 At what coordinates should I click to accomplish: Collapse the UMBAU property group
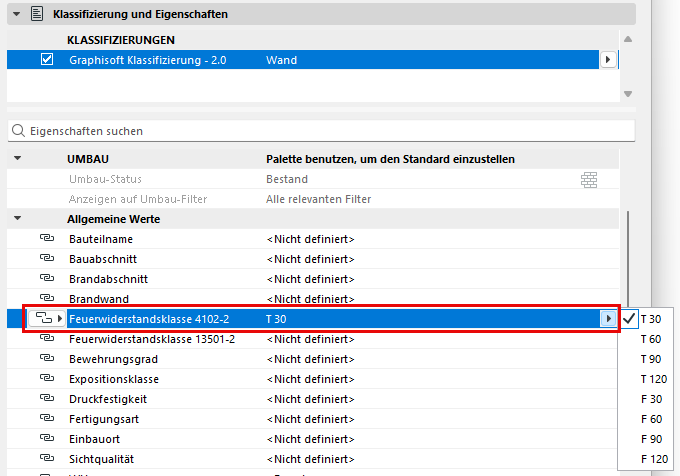[17, 159]
